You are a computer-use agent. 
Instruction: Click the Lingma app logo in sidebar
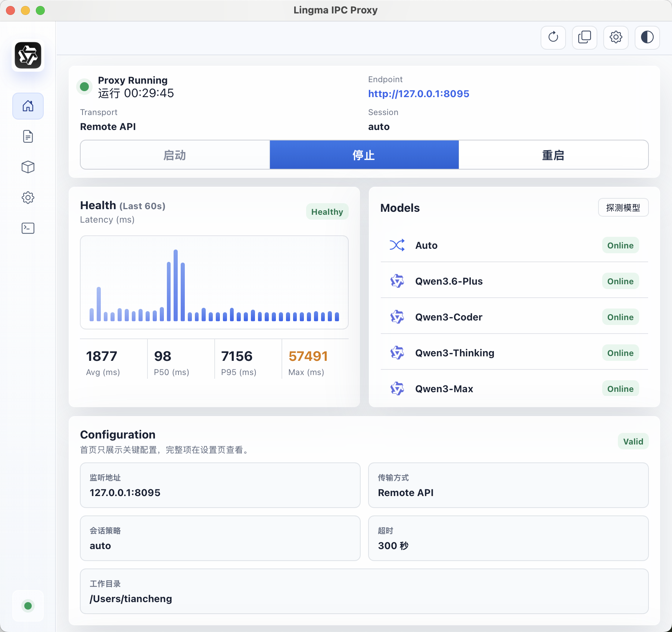click(x=28, y=55)
